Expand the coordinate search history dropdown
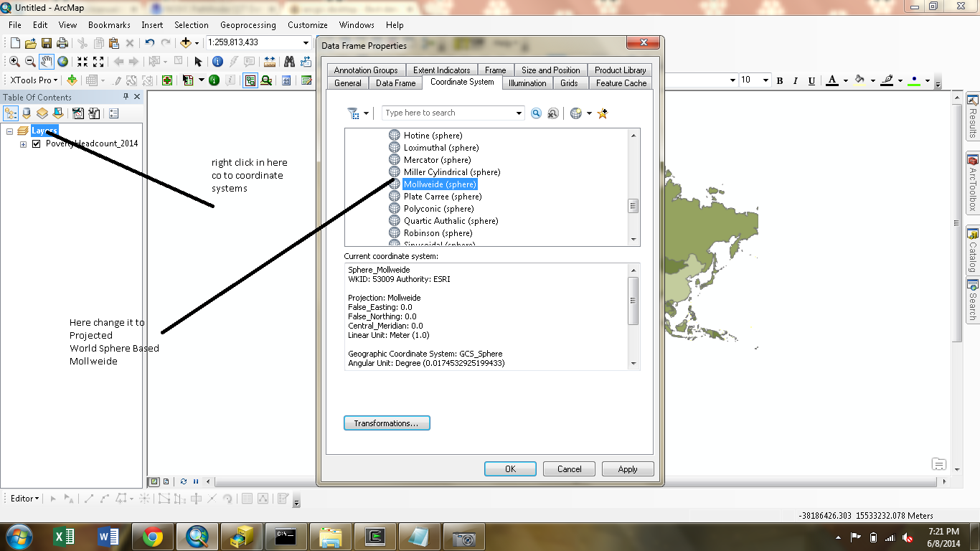 [519, 113]
